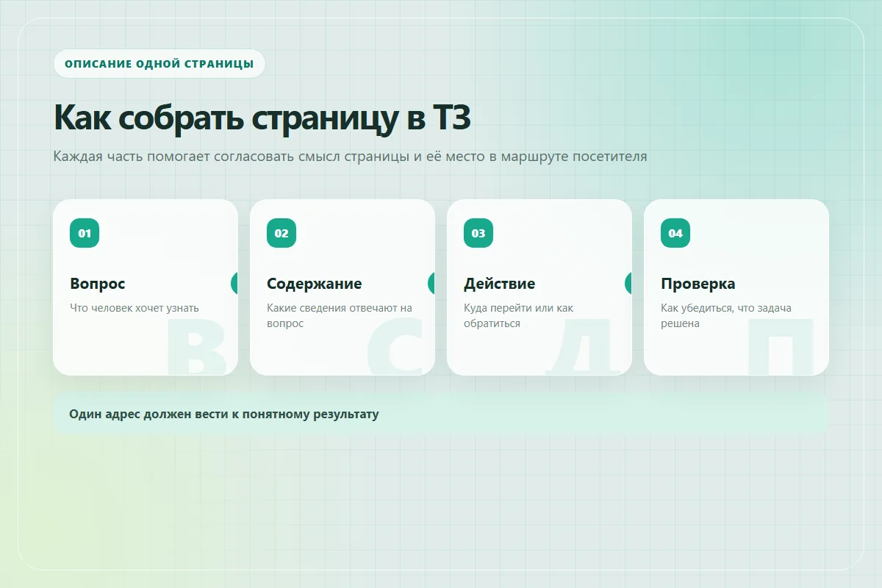Click the text 'Что человек хочет узнать'
This screenshot has width=882, height=588.
(135, 308)
